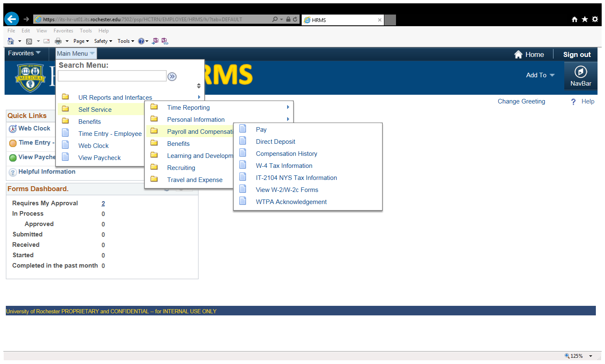Open the File menu
This screenshot has width=605, height=364.
pyautogui.click(x=11, y=31)
